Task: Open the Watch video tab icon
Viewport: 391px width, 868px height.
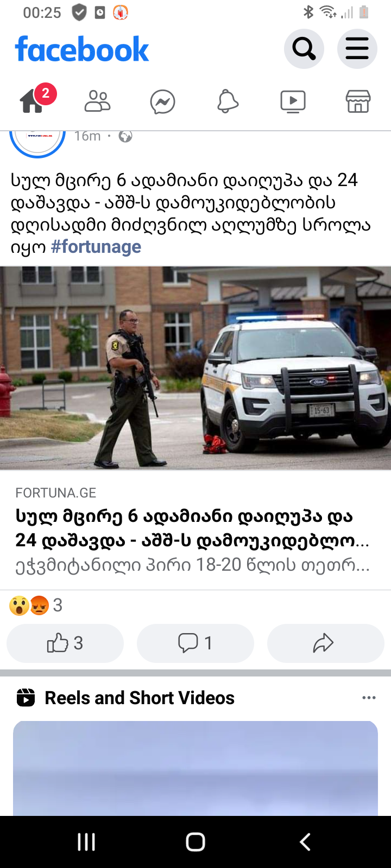Action: click(293, 101)
